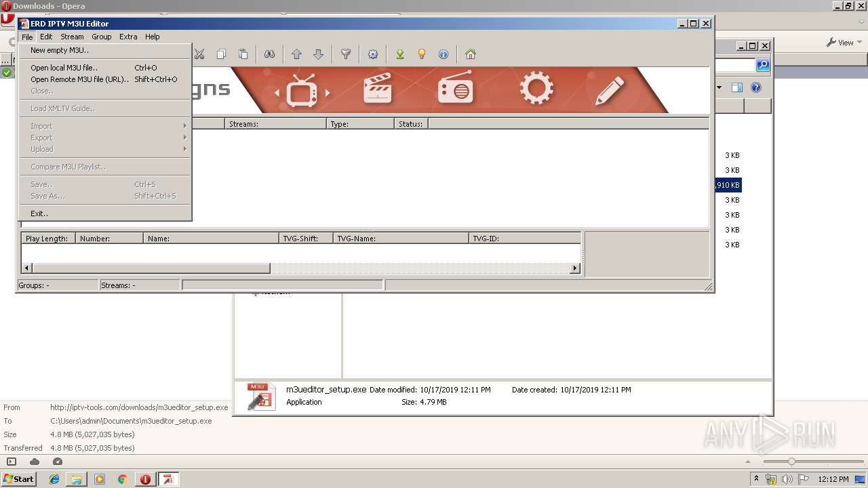Image resolution: width=868 pixels, height=488 pixels.
Task: Open Windows Explorer folder on taskbar
Action: (77, 479)
